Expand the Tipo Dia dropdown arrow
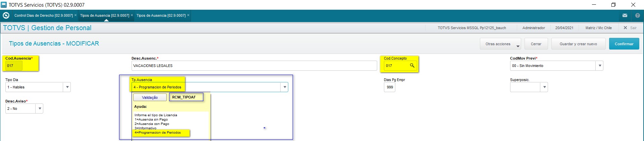The width and height of the screenshot is (644, 141). pos(67,87)
